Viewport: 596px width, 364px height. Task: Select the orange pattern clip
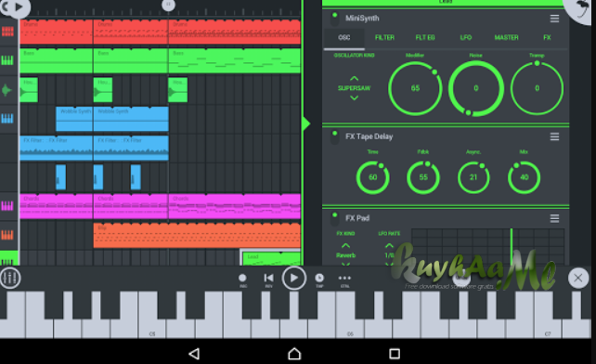point(197,235)
